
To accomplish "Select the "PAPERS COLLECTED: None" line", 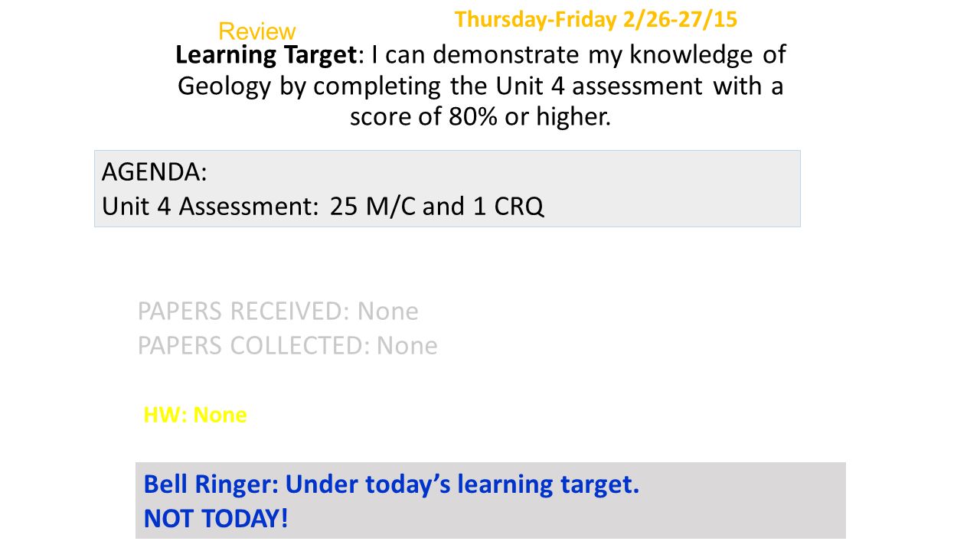I will tap(288, 345).
